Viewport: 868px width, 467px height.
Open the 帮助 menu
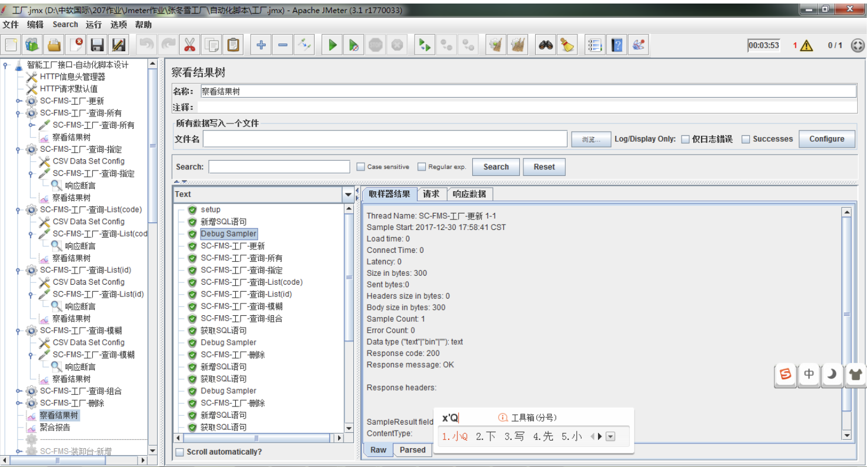pyautogui.click(x=143, y=25)
